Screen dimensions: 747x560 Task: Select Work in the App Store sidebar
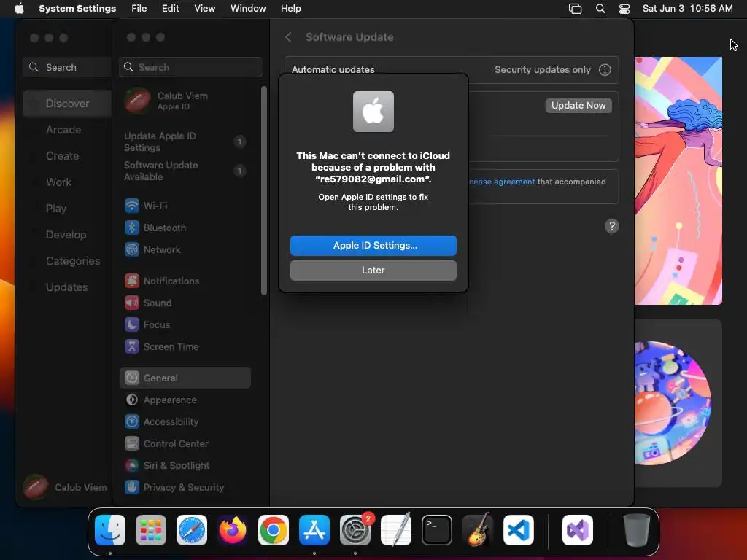66,182
